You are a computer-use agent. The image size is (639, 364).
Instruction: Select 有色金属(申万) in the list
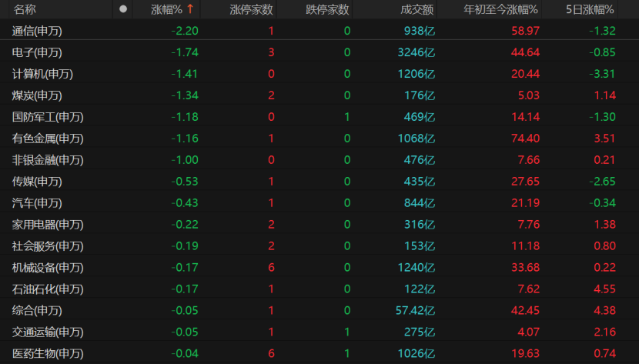[x=48, y=139]
